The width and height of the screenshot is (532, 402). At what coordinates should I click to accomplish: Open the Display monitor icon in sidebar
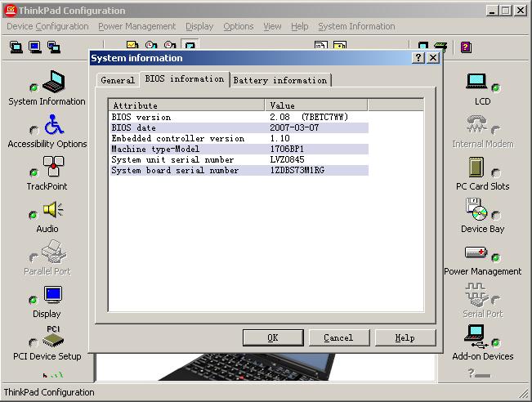(53, 294)
